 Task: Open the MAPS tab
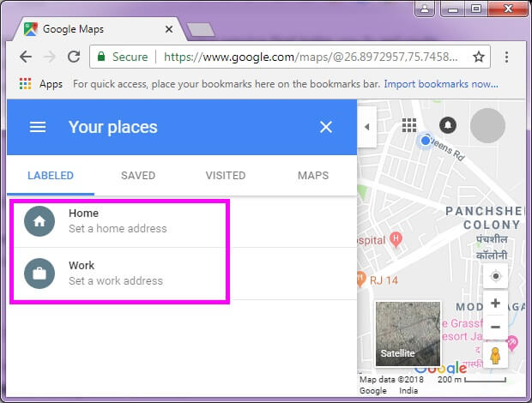point(313,176)
